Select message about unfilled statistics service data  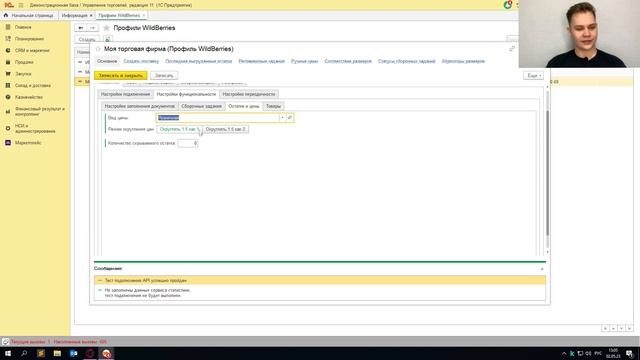click(x=320, y=293)
